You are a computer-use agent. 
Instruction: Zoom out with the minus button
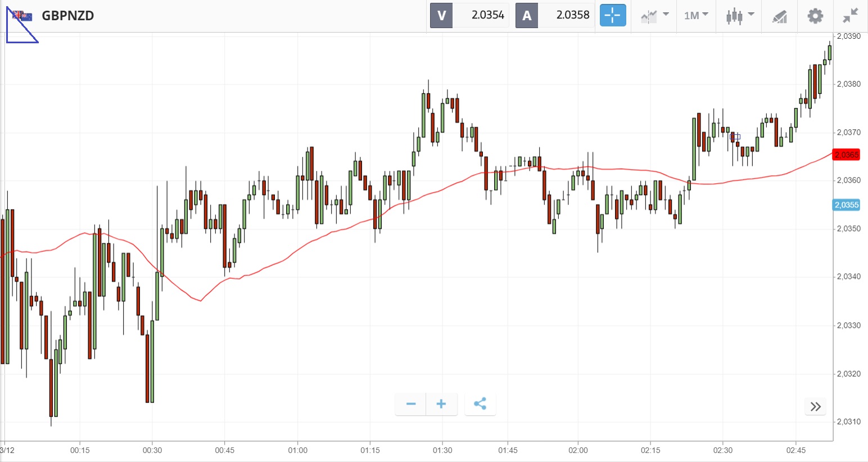pyautogui.click(x=411, y=404)
